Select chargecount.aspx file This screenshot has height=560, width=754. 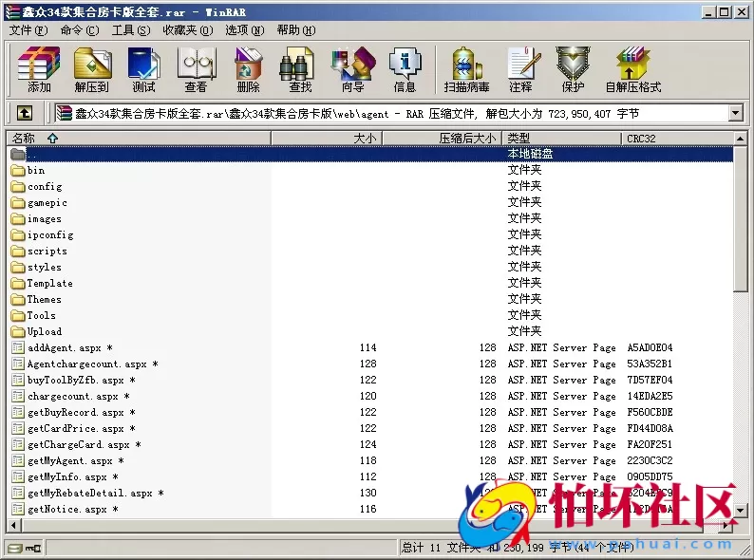[x=70, y=397]
